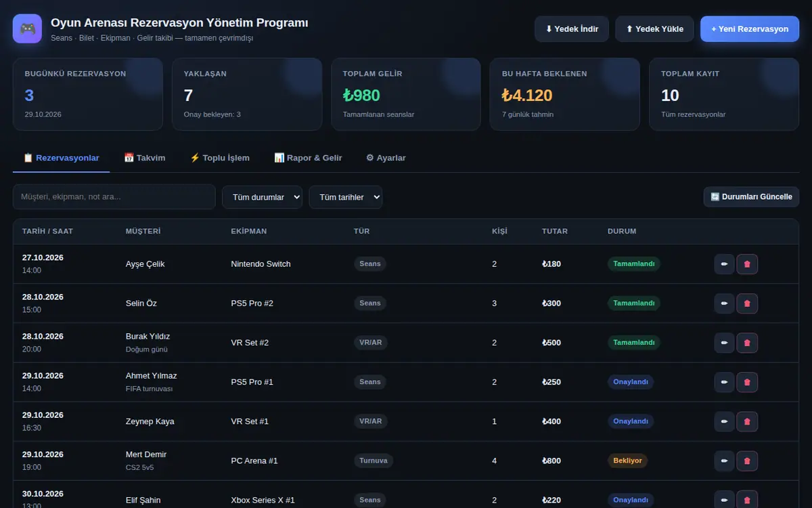This screenshot has width=812, height=508.
Task: Click the Yaklaşan stat card
Action: click(x=247, y=94)
